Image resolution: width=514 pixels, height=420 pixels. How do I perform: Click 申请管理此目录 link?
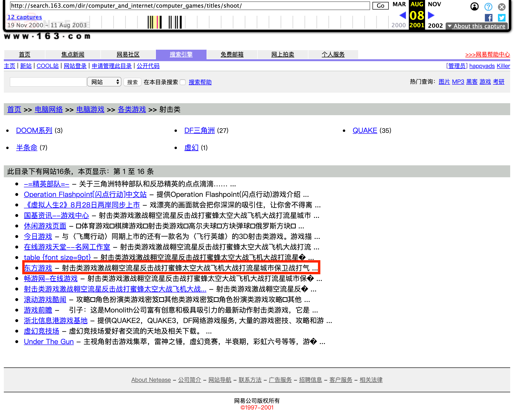tap(112, 66)
